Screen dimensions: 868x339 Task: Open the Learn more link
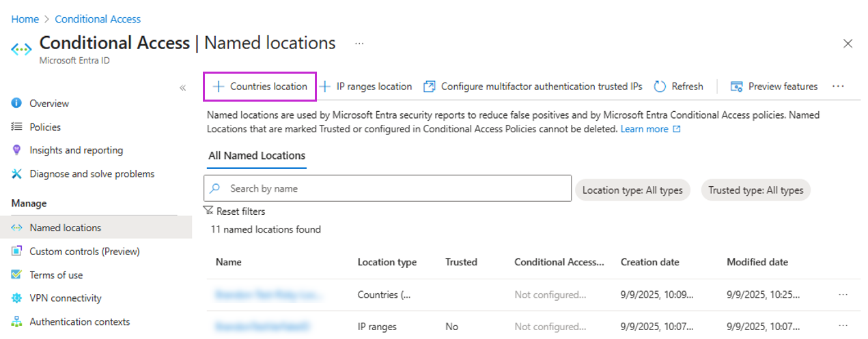pos(645,129)
